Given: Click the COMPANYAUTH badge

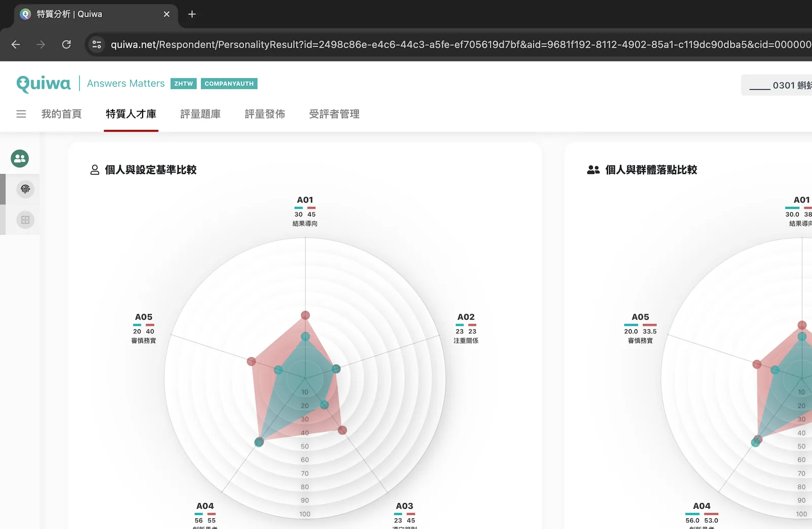Looking at the screenshot, I should (x=229, y=84).
